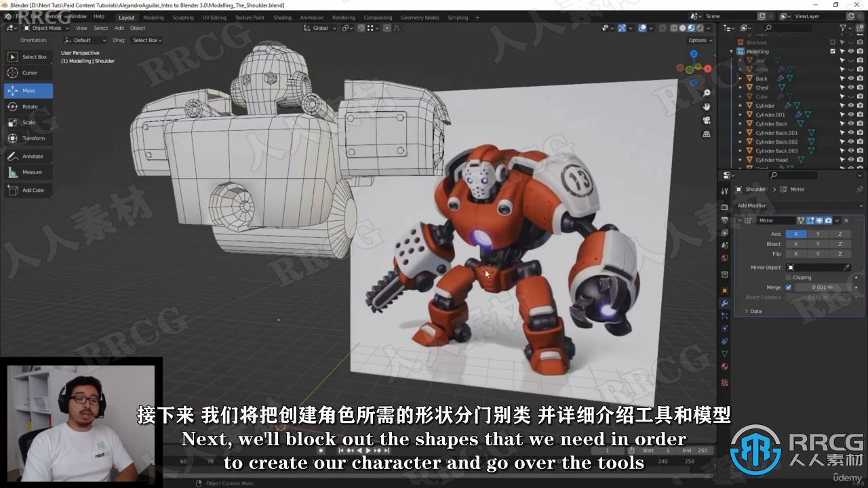Open the Object properties tab
The height and width of the screenshot is (488, 868).
click(x=725, y=290)
